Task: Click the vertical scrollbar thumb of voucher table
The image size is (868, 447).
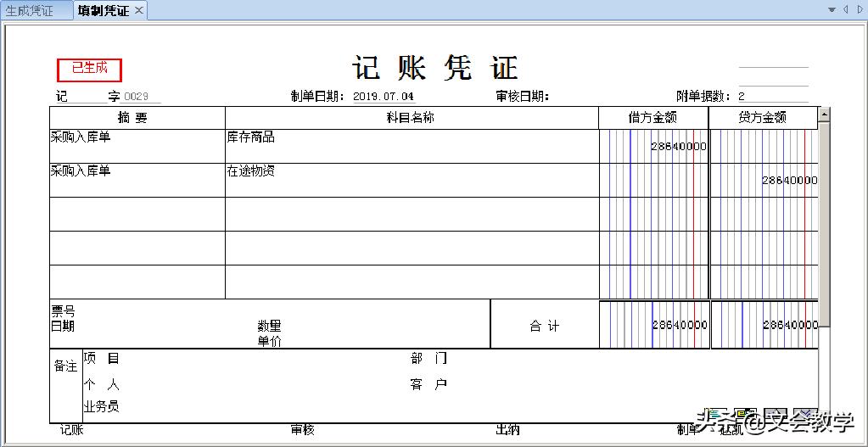Action: [824, 225]
